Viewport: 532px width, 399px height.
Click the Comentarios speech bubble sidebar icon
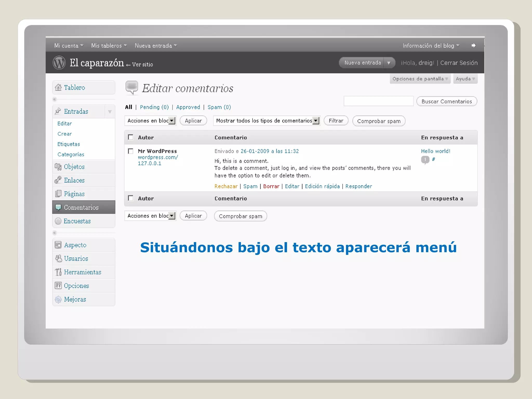[58, 208]
